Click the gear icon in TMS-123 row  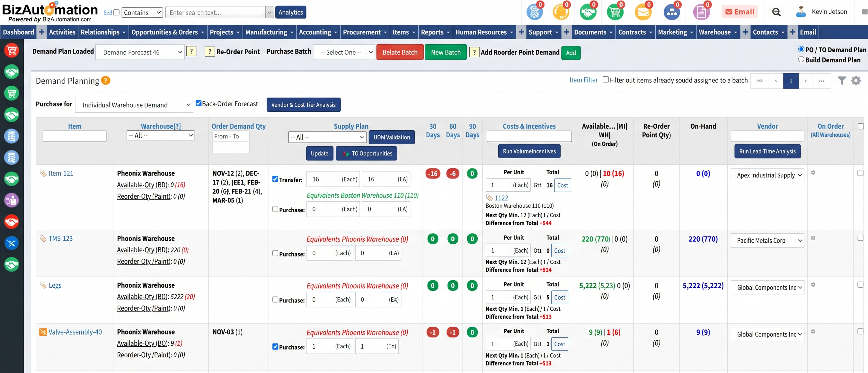pos(813,238)
